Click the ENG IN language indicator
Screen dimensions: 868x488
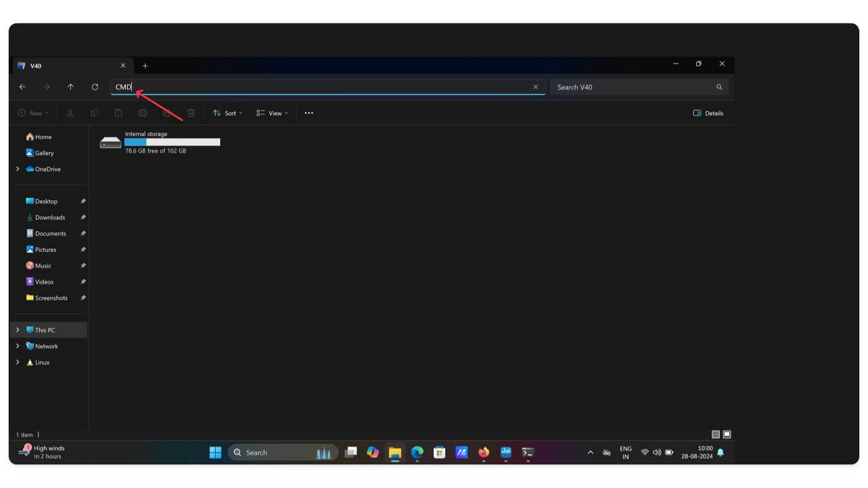(626, 453)
